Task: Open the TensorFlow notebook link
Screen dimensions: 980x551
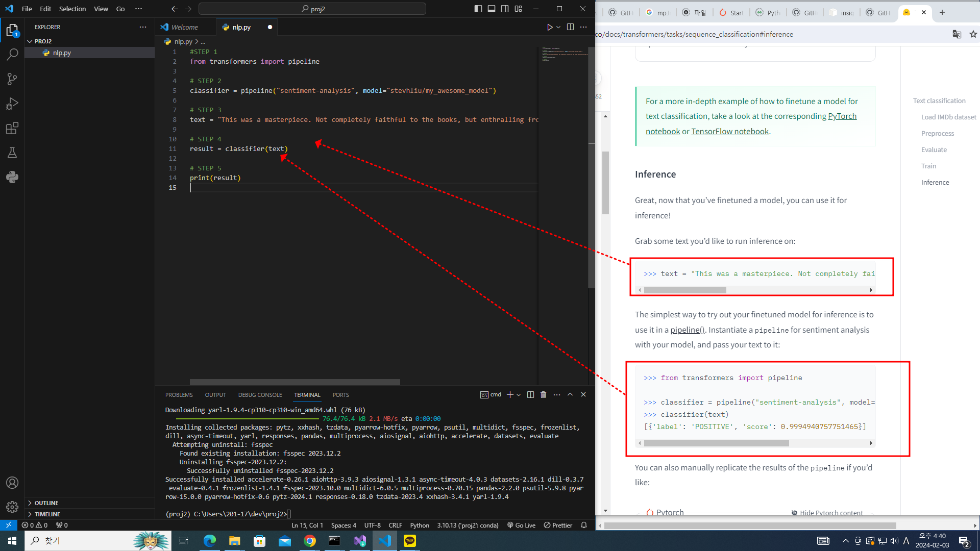Action: (730, 131)
